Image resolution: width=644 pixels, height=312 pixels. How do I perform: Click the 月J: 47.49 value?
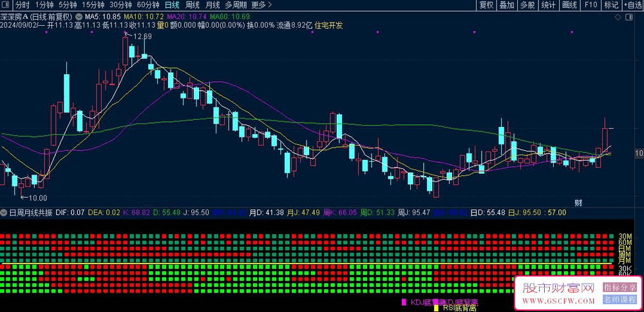click(x=303, y=213)
